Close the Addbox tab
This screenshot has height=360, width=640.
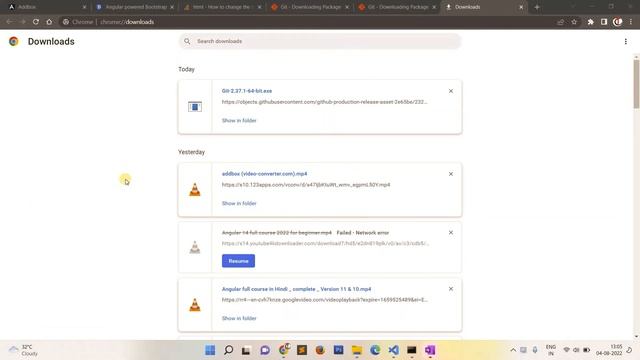84,7
